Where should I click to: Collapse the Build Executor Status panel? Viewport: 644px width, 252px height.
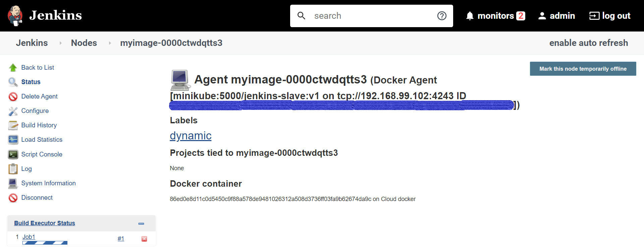coord(141,224)
